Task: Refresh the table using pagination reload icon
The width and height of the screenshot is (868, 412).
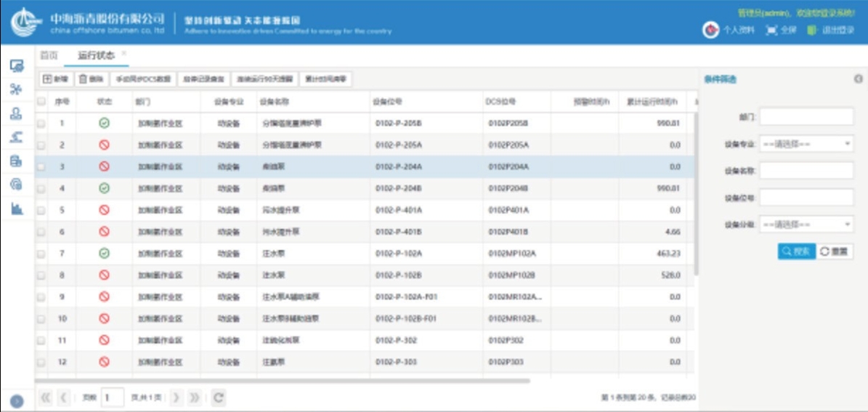Action: (x=218, y=397)
